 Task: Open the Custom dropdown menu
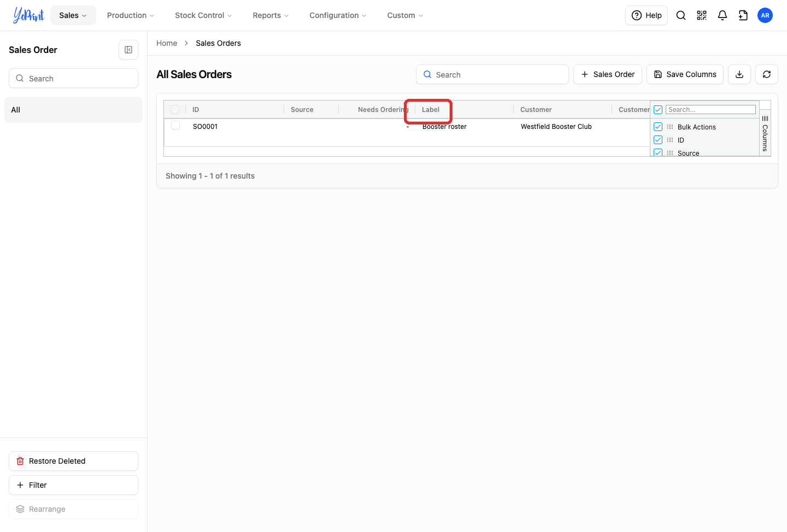tap(405, 15)
